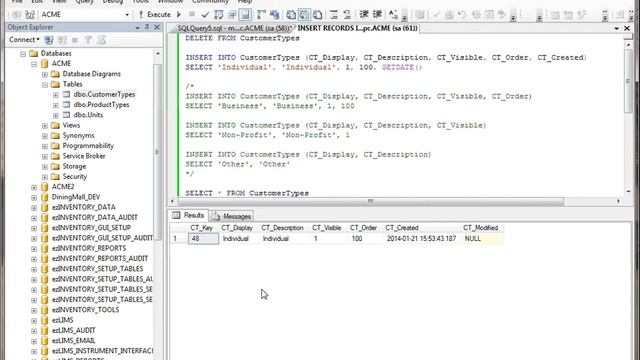Click the Object Explorer Filter funnel icon
This screenshot has width=640, height=360.
coord(88,40)
